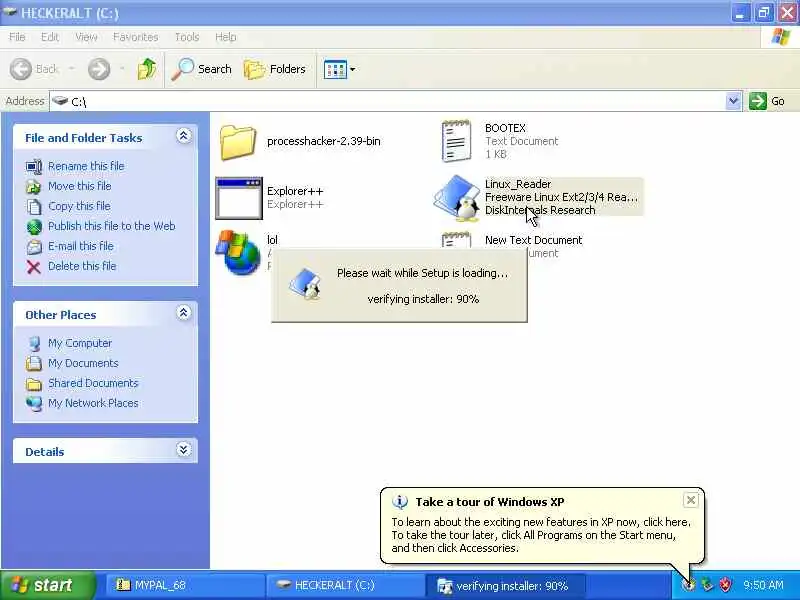Viewport: 800px width, 600px height.
Task: Open the Help menu
Action: 225,37
